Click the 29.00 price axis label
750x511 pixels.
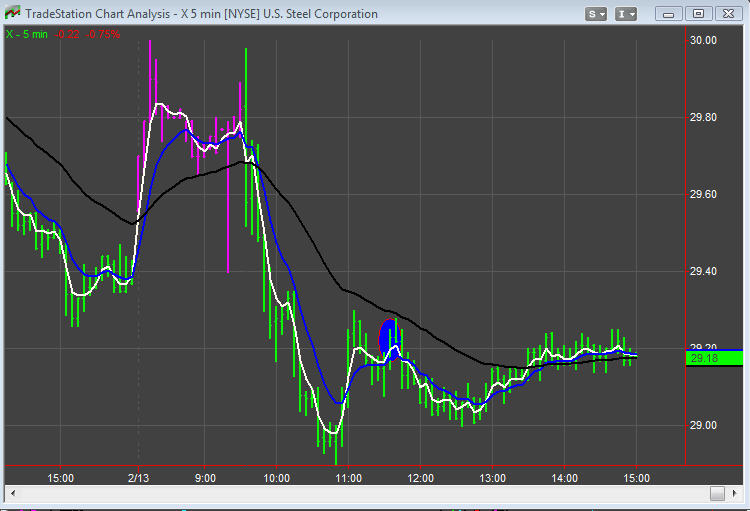pos(703,425)
